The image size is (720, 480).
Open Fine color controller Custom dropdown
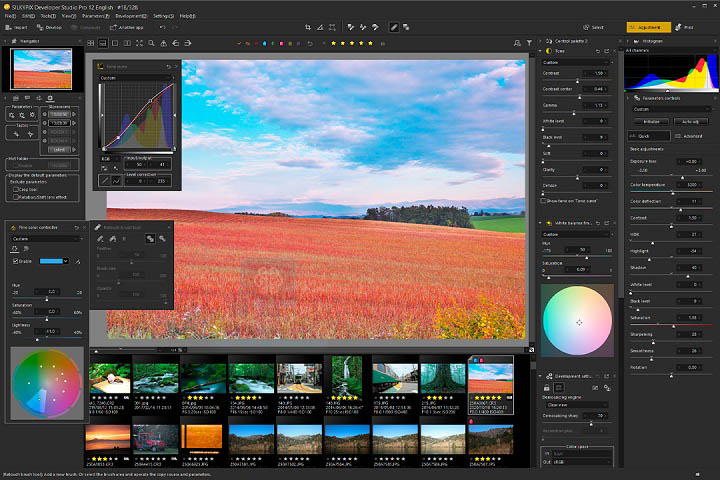click(x=46, y=239)
